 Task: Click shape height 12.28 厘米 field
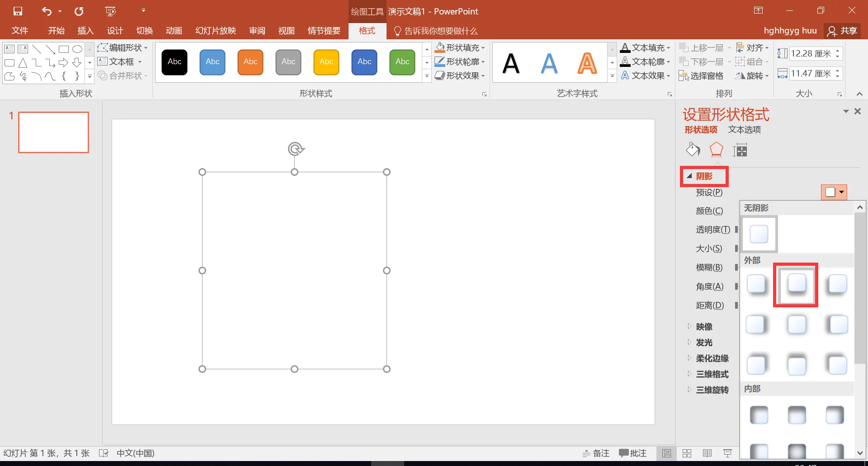[812, 53]
